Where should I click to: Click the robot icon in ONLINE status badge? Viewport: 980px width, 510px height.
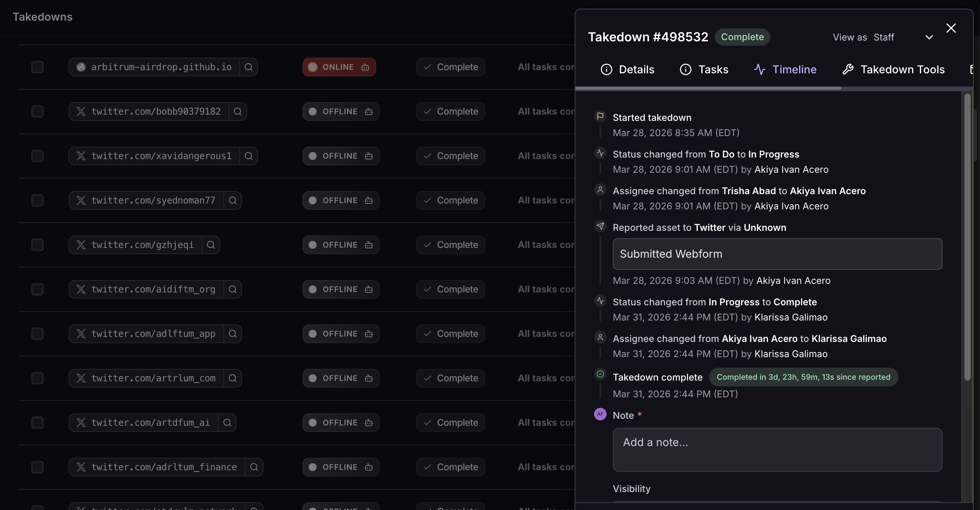tap(365, 67)
